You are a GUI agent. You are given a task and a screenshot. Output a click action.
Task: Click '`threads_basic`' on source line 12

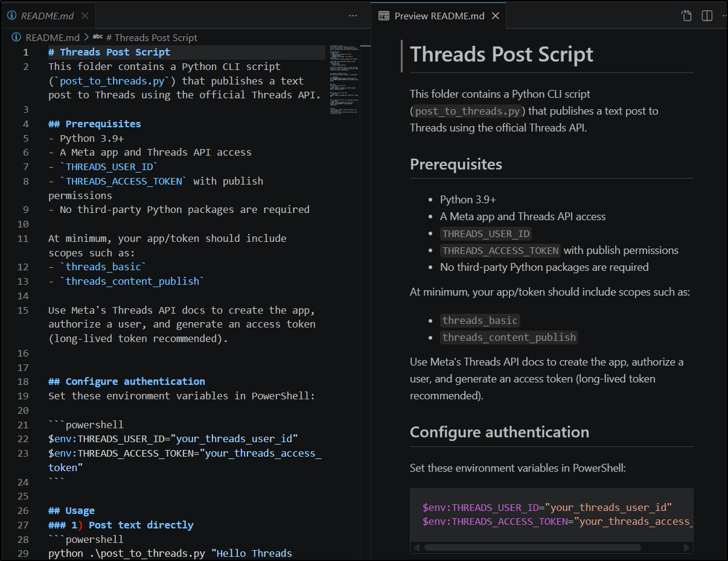click(103, 267)
